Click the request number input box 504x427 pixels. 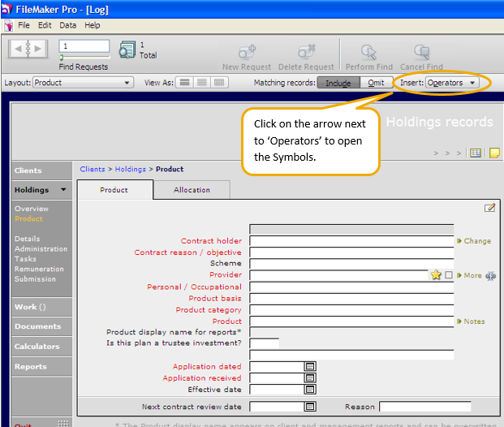(x=84, y=46)
